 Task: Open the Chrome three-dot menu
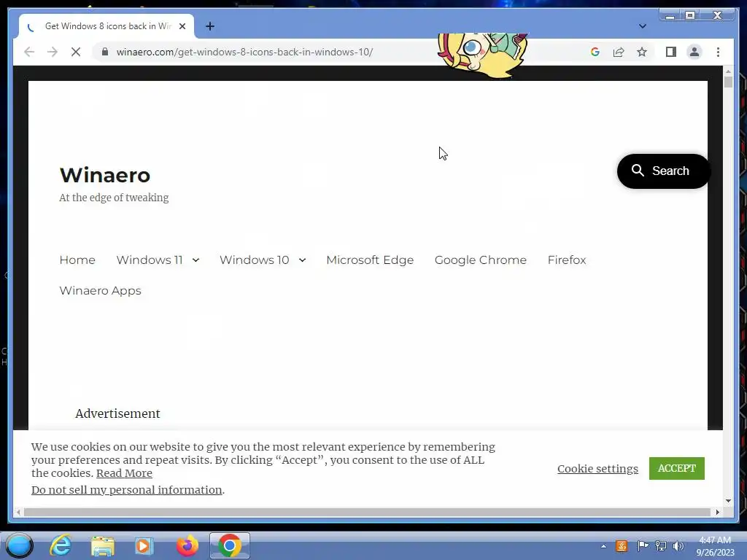718,52
